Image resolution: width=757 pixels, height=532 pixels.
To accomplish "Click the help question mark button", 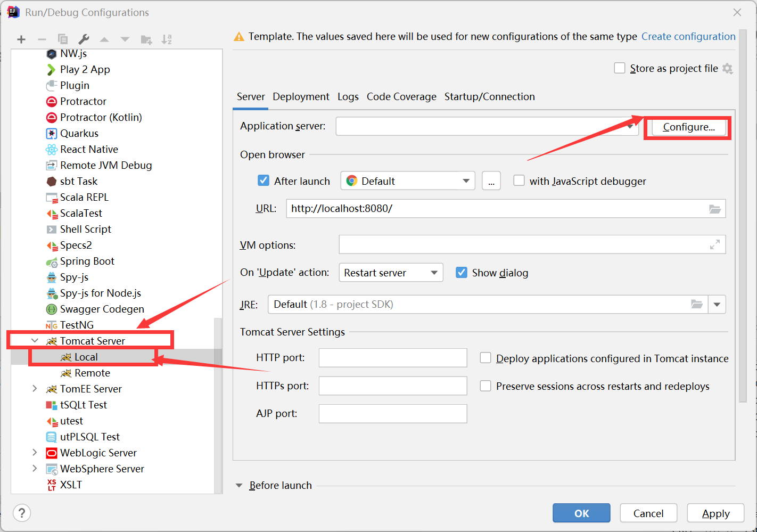I will (x=21, y=513).
